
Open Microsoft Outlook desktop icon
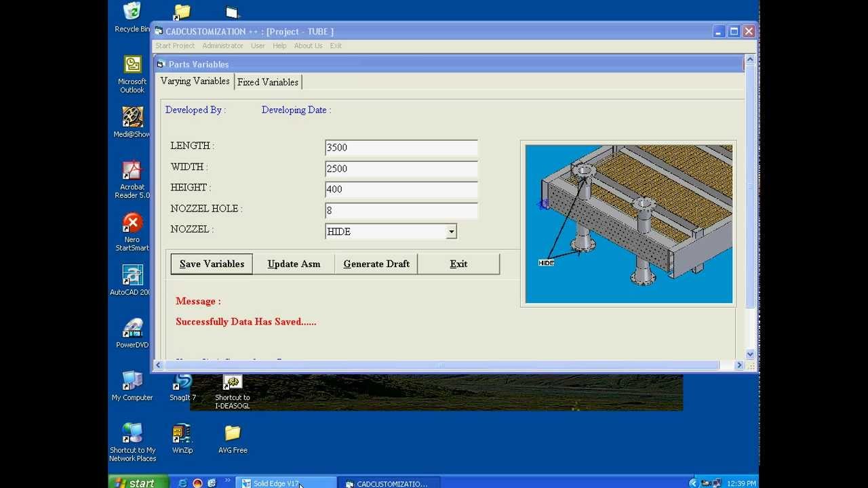coord(132,65)
